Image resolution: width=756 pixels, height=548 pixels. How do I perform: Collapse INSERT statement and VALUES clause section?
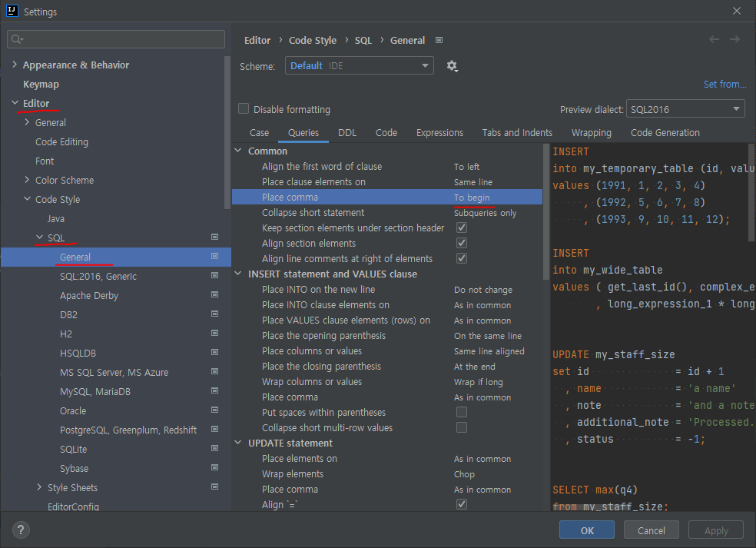[x=238, y=274]
